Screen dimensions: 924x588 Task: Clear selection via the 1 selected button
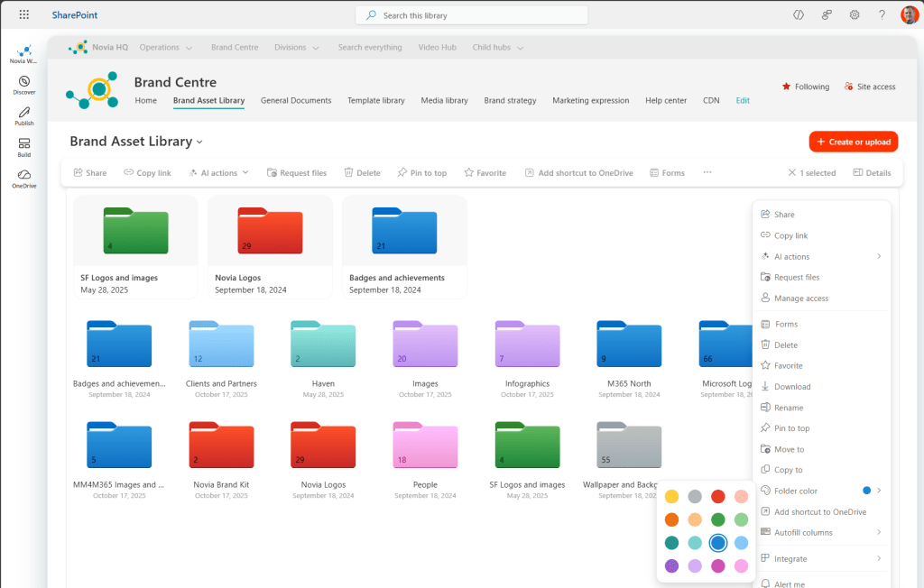click(811, 173)
